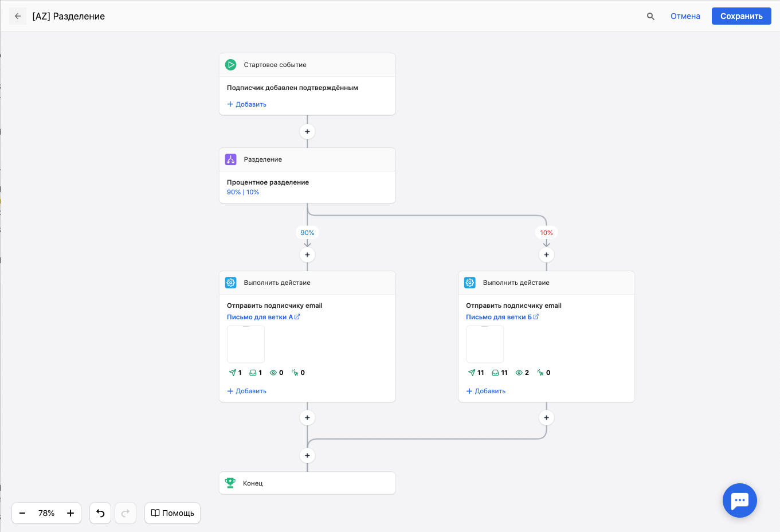Viewport: 780px width, 532px height.
Task: Click Добавить in the start event block
Action: click(247, 104)
